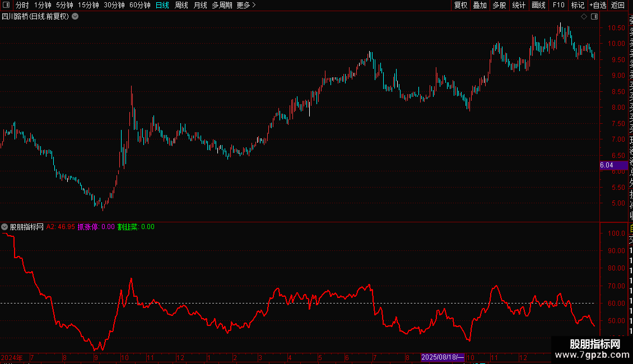Viewport: 633px width, 364px height.
Task: Select the 60分钟 period
Action: 140,5
